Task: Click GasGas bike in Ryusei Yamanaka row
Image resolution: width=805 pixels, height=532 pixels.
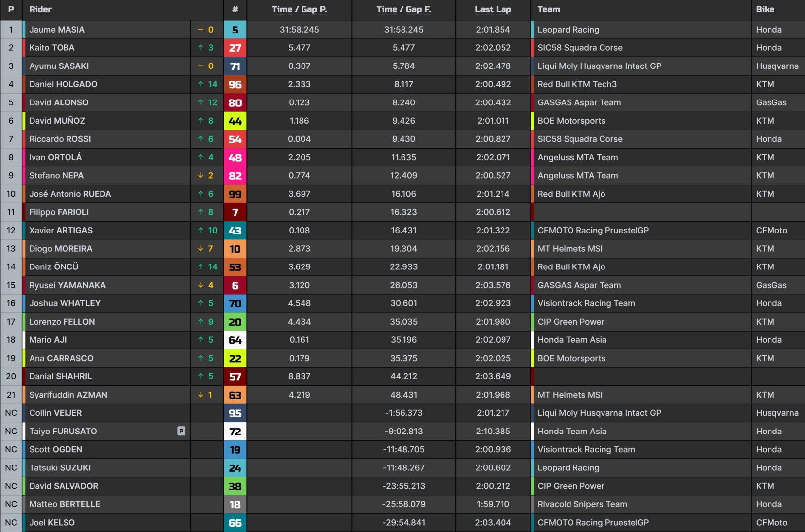Action: click(771, 285)
